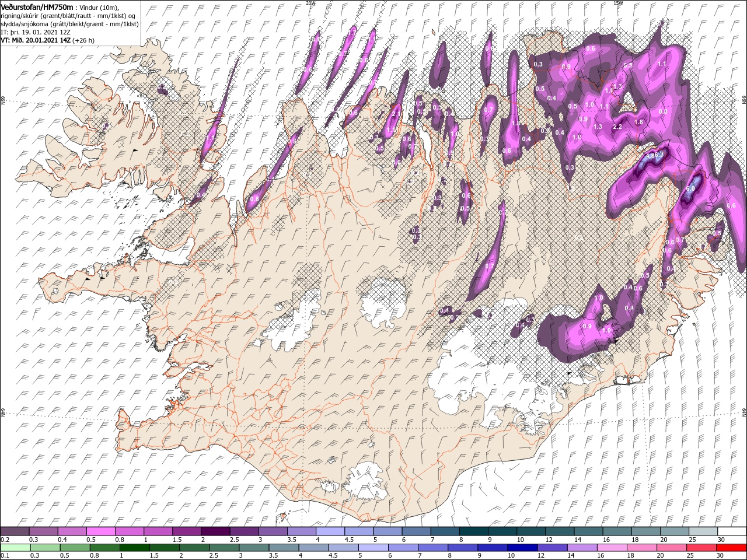Click the 'slydda/snjókoma' header line
This screenshot has height=560, width=747.
pyautogui.click(x=68, y=24)
